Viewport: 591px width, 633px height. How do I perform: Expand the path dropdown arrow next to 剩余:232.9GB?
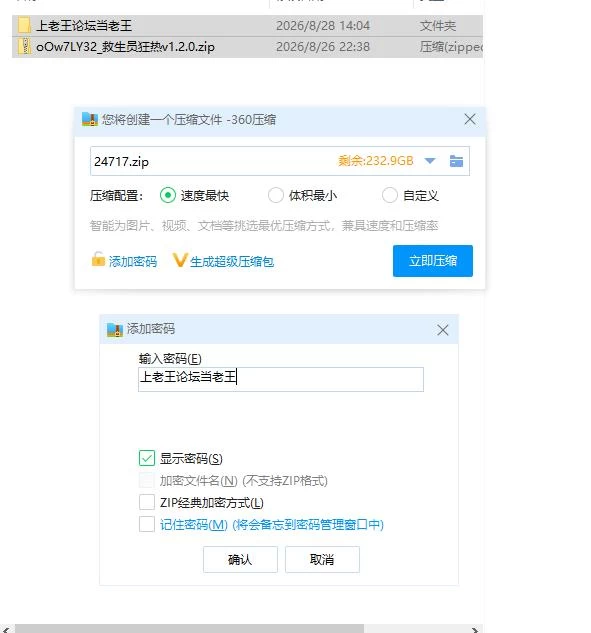click(430, 161)
